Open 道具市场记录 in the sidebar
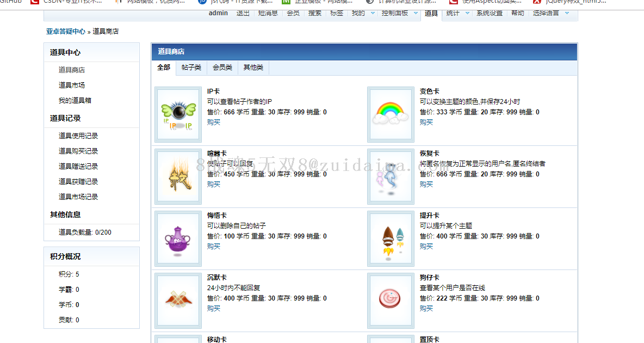The image size is (644, 343). click(x=78, y=197)
